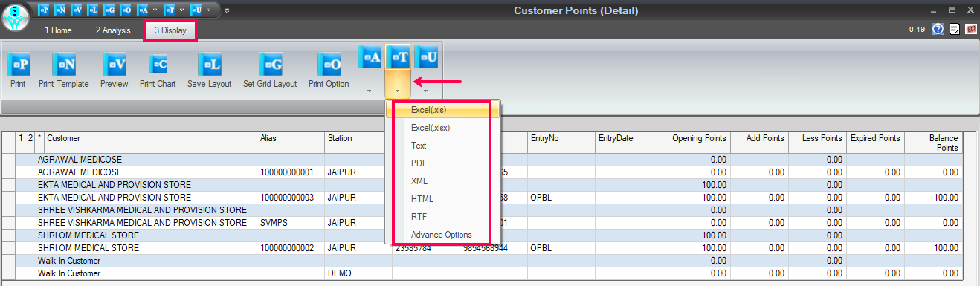The width and height of the screenshot is (980, 286).
Task: Click the EntryNo column header
Action: tap(561, 143)
